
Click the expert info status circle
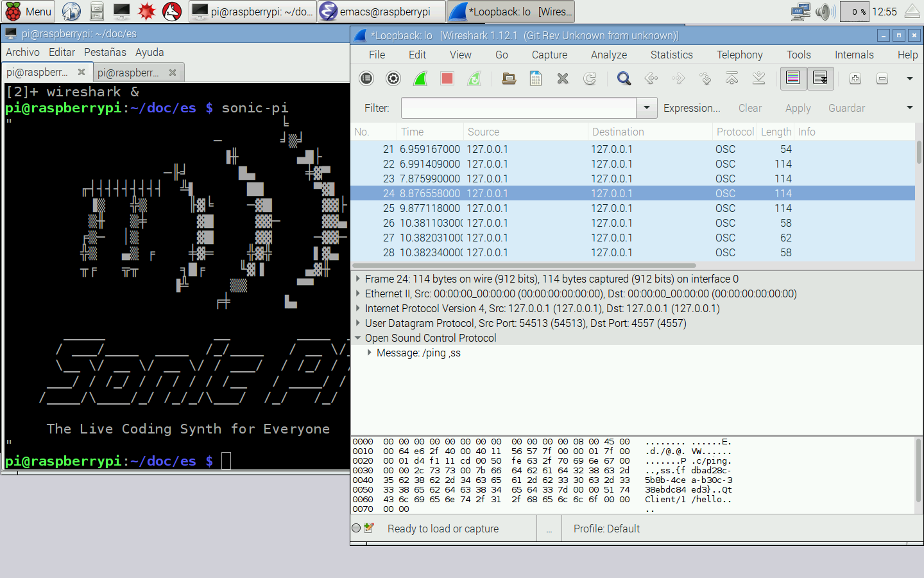tap(357, 528)
